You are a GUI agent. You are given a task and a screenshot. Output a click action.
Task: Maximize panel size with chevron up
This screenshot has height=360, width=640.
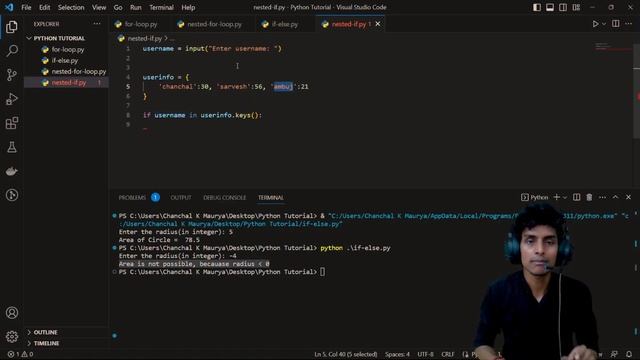[616, 198]
